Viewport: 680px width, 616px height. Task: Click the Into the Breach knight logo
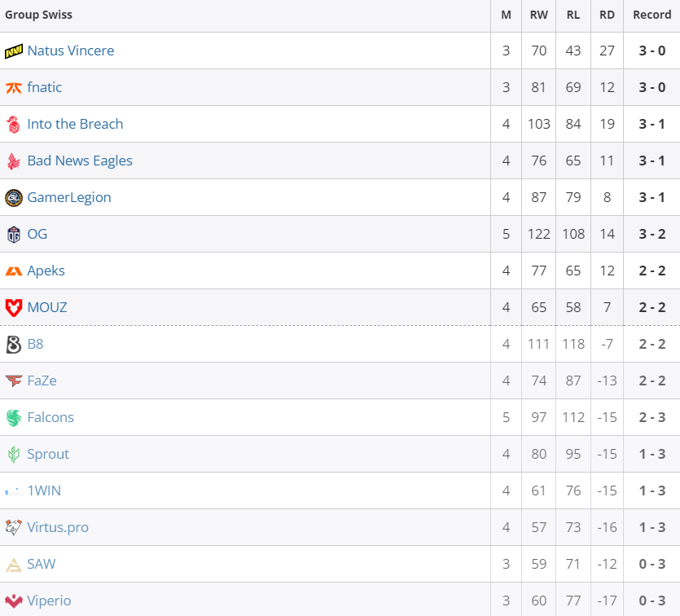point(14,125)
